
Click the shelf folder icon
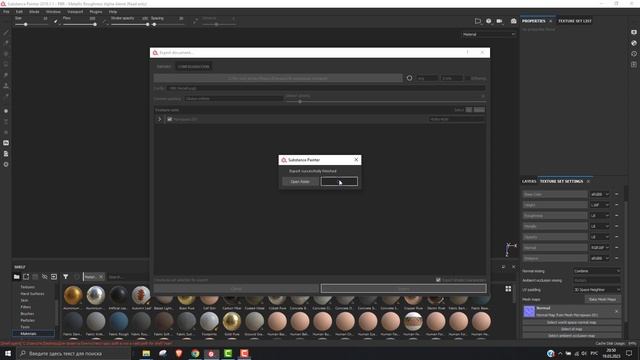point(16,277)
